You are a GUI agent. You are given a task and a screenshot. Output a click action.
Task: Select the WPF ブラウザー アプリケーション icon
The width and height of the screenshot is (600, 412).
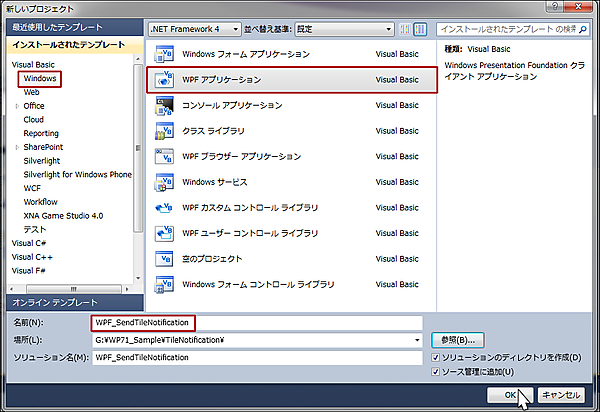[x=165, y=157]
